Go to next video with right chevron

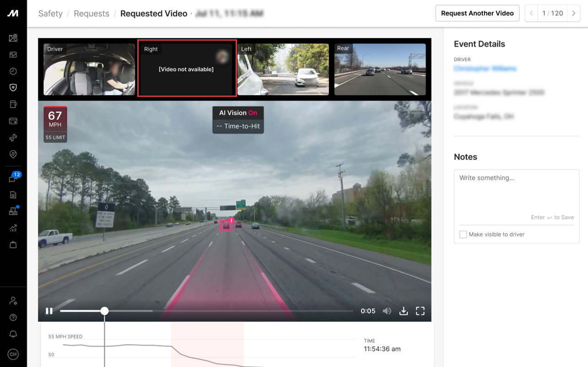pyautogui.click(x=573, y=13)
